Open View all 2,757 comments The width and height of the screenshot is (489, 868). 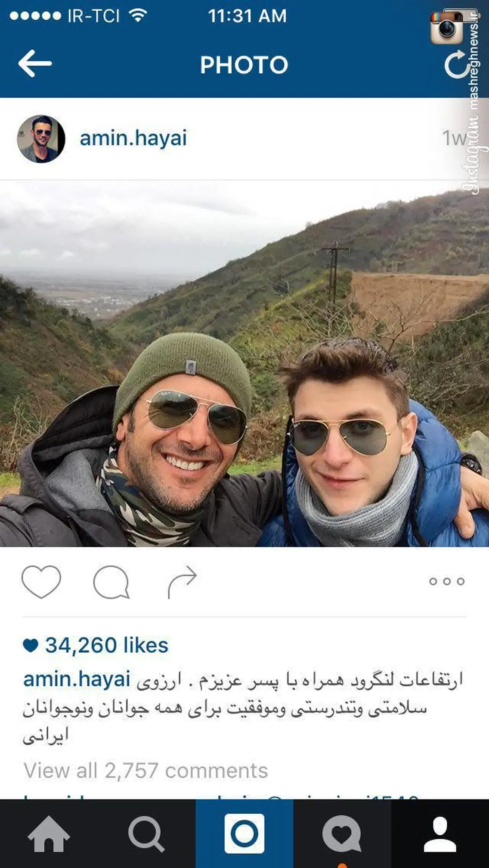(145, 771)
